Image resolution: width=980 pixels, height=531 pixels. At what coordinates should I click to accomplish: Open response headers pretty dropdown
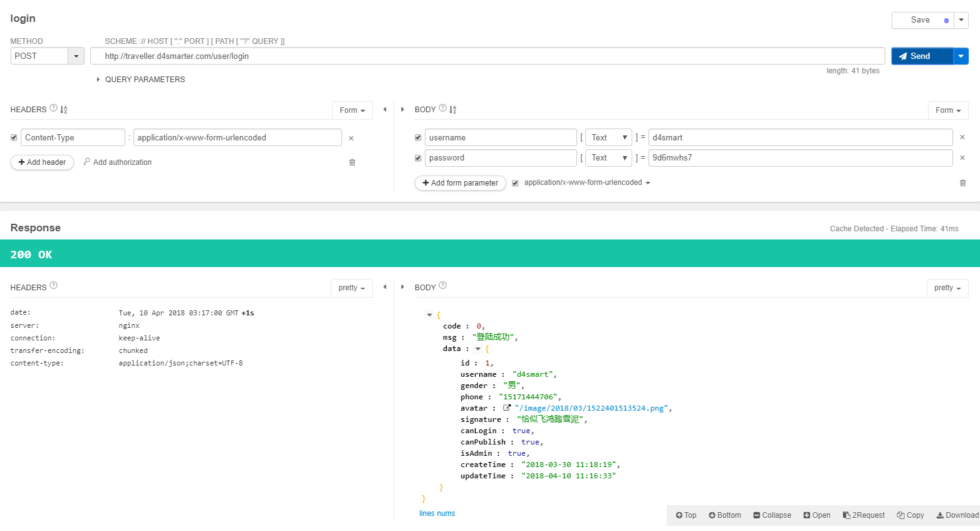click(x=352, y=288)
